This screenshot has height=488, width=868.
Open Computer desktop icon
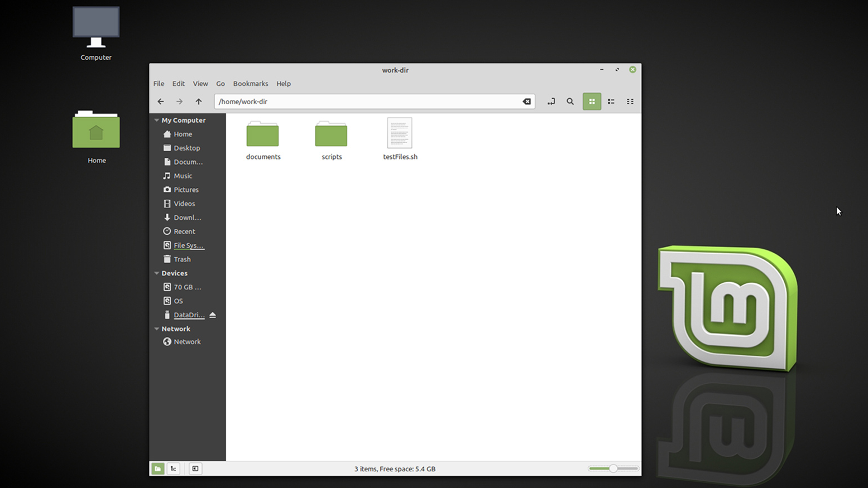coord(96,33)
